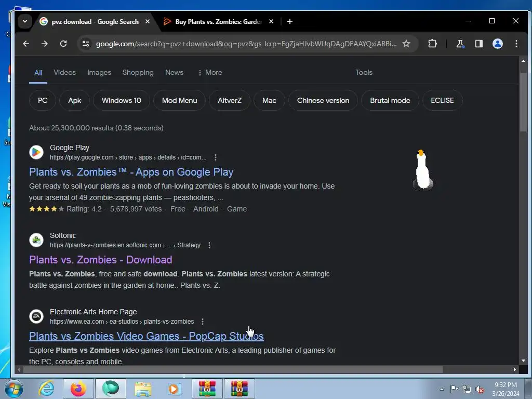Open the first WinRAR taskbar icon
The image size is (532, 399).
point(207,389)
